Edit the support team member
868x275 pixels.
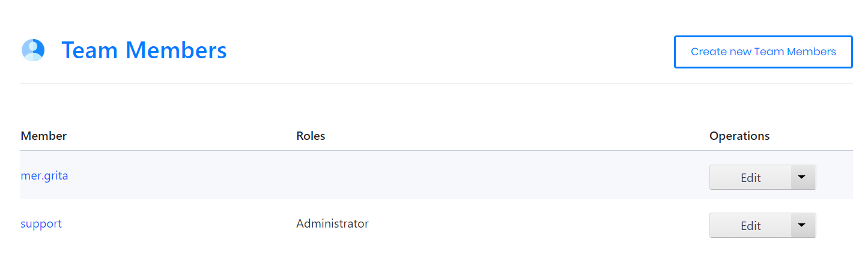[x=750, y=226]
